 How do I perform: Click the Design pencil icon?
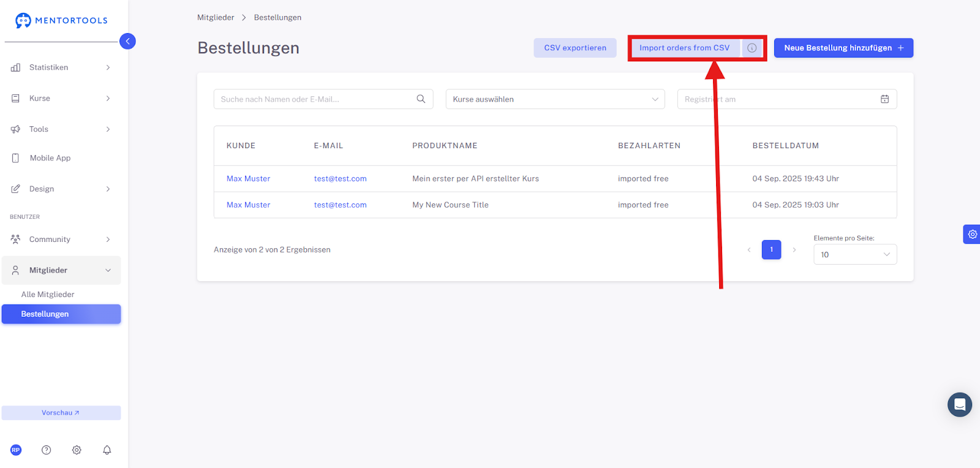point(15,189)
